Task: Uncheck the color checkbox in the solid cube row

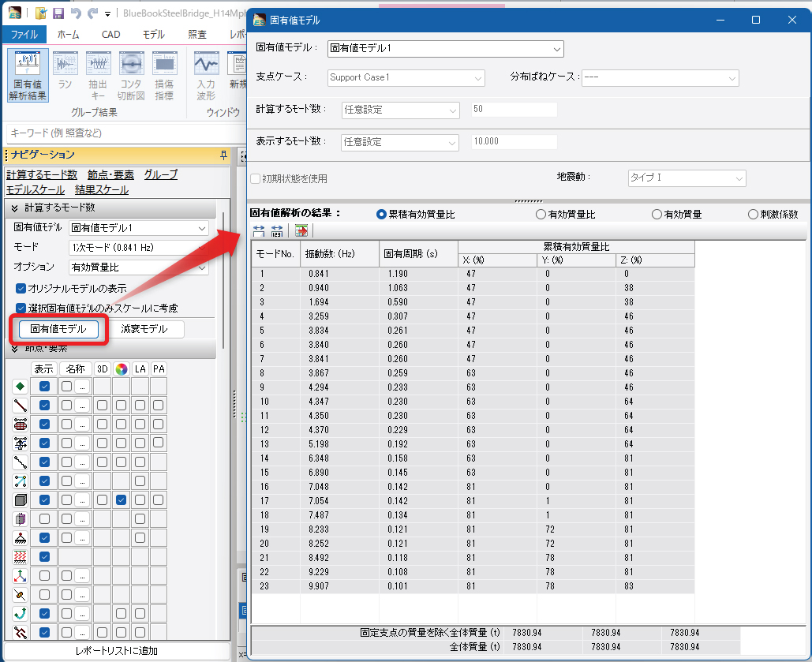Action: pyautogui.click(x=122, y=500)
